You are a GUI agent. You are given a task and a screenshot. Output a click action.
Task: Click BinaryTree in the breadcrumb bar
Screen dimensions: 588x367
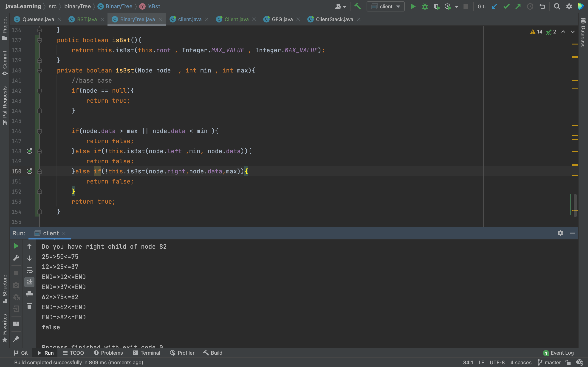point(119,7)
